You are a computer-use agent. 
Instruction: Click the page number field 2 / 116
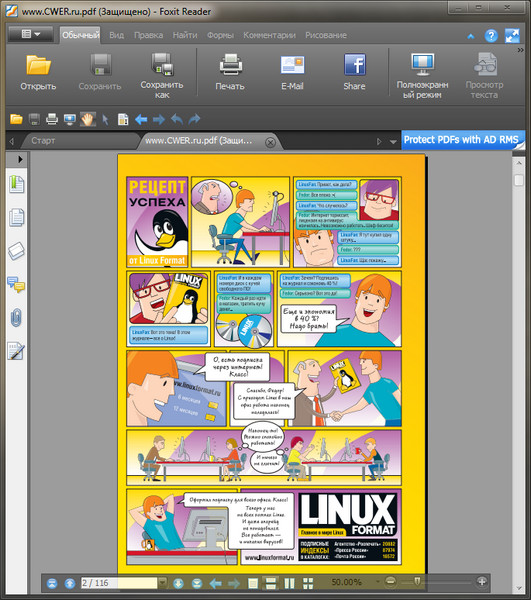click(x=119, y=583)
